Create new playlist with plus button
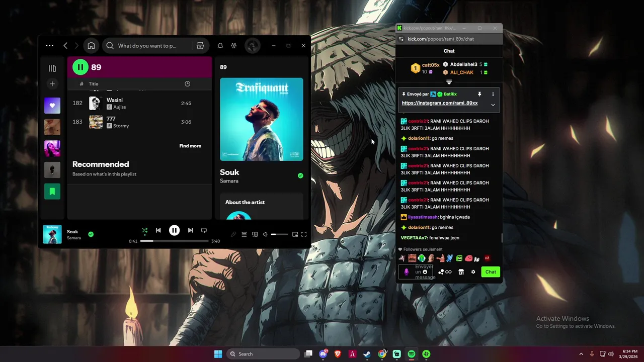644x362 pixels. 52,84
